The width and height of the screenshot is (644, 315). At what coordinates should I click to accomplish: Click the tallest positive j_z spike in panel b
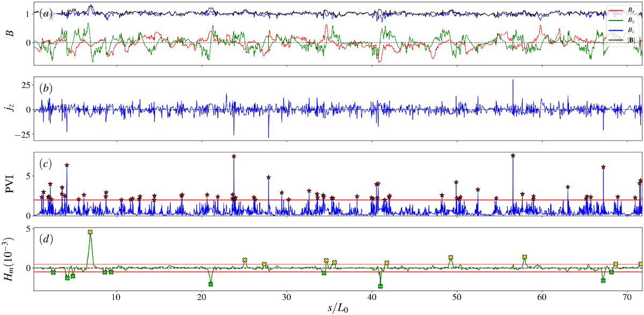point(513,80)
